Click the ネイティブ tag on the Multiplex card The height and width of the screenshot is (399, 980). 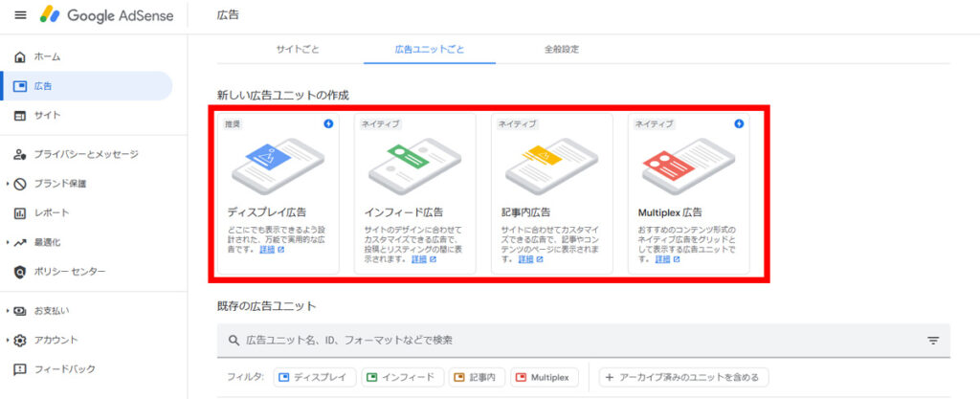pos(655,123)
